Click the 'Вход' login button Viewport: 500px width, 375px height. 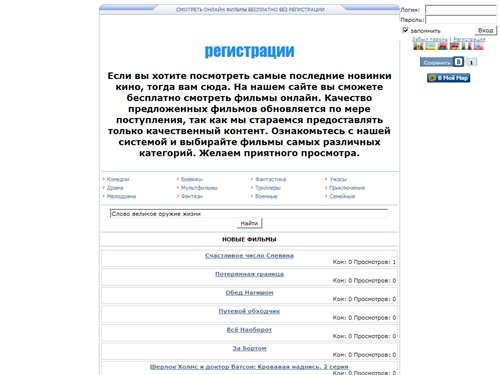click(x=486, y=30)
